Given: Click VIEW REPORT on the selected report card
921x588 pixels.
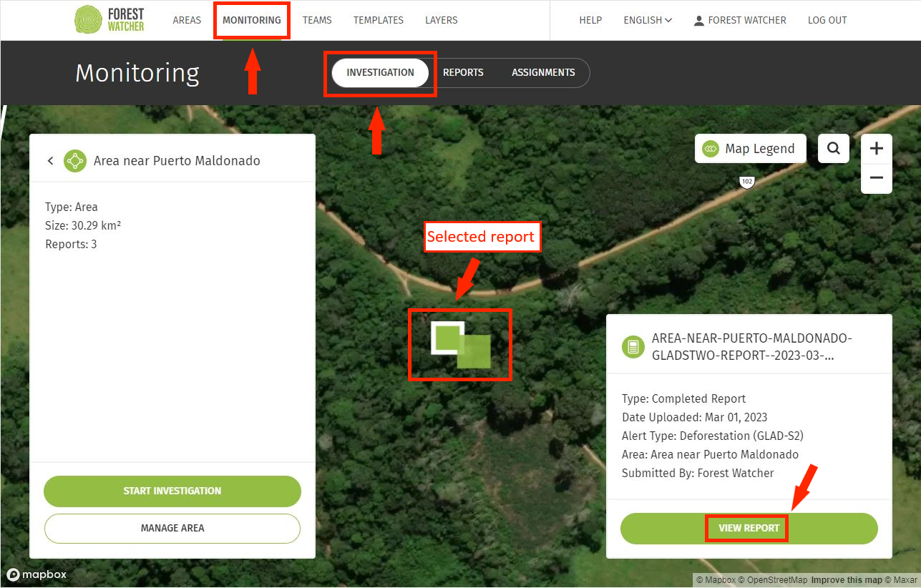Looking at the screenshot, I should click(x=747, y=528).
